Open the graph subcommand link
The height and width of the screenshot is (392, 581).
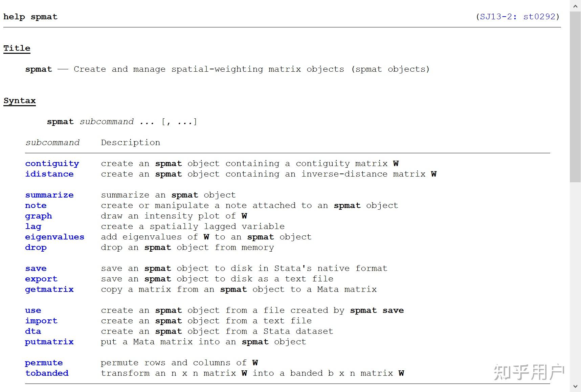pyautogui.click(x=38, y=216)
